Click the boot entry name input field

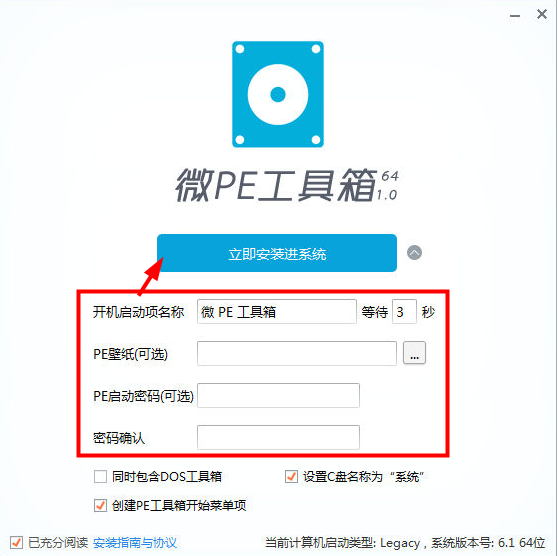click(277, 312)
